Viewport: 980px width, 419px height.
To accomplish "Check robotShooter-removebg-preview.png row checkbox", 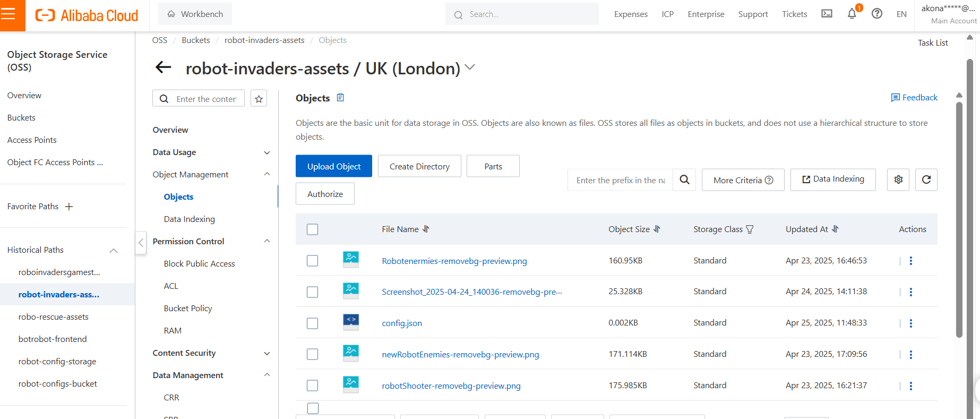I will [313, 386].
